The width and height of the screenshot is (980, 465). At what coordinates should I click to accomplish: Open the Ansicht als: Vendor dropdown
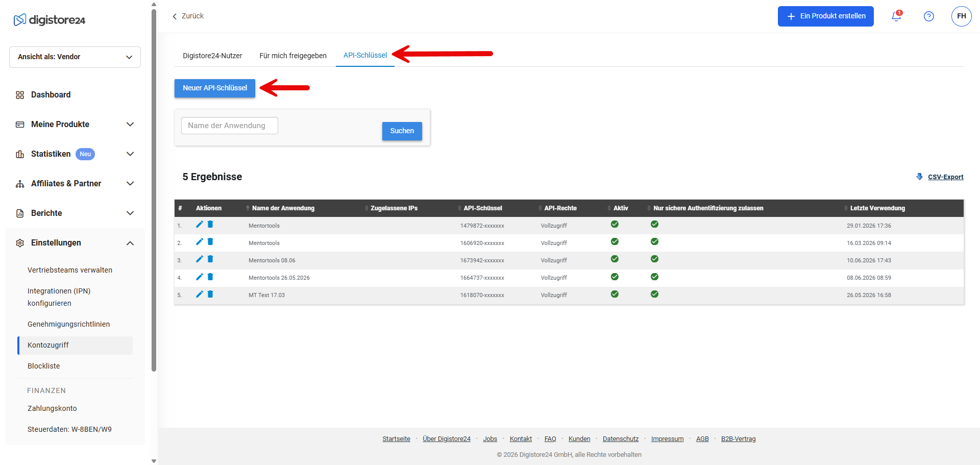(x=75, y=57)
